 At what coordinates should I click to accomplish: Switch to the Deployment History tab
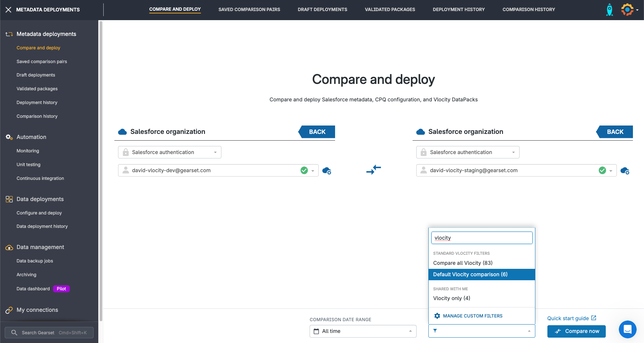click(459, 10)
